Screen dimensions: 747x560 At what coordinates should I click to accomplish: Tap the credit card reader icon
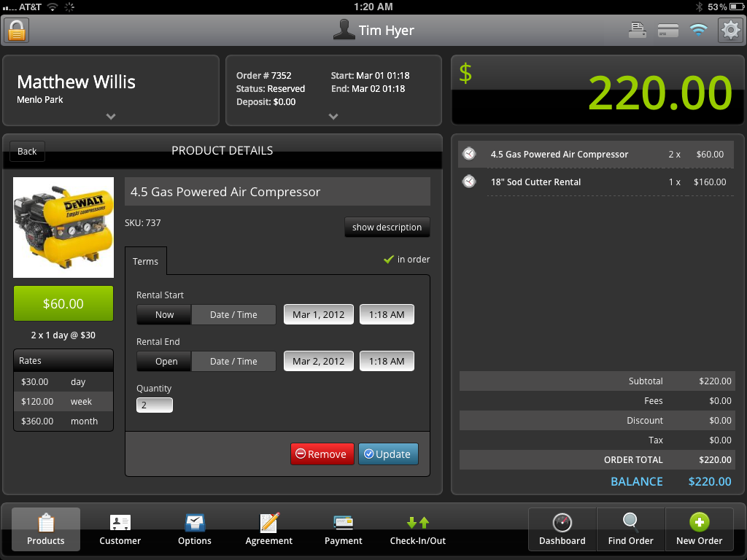click(668, 31)
